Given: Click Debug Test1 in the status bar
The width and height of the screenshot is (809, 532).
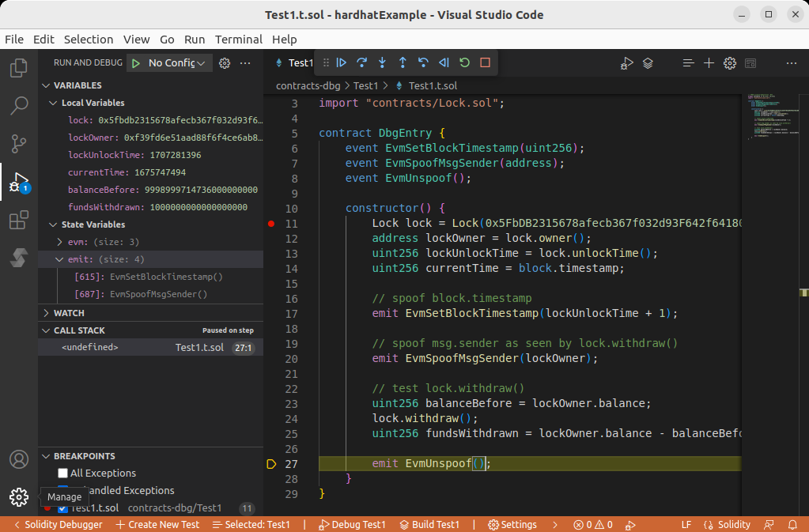Looking at the screenshot, I should click(352, 524).
